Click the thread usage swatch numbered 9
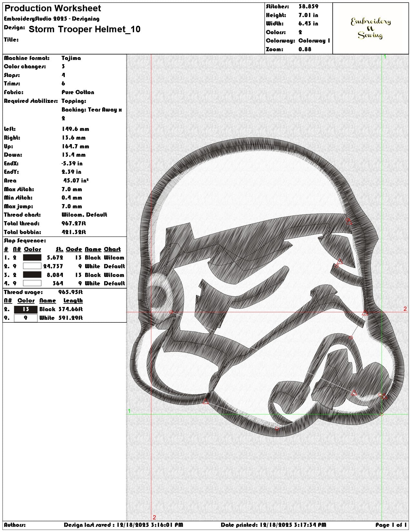 click(x=25, y=318)
